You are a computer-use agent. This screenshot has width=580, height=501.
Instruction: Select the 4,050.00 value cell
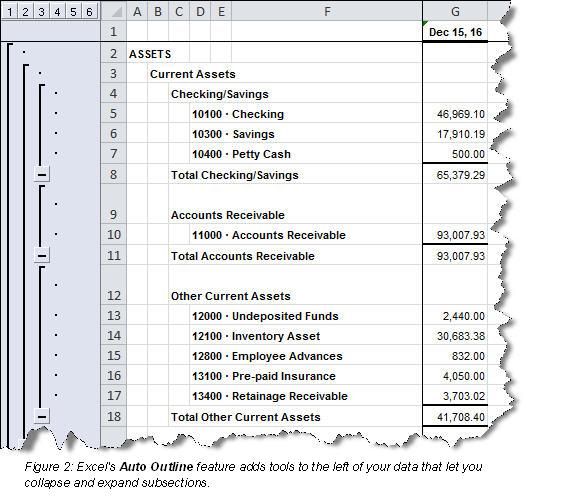(455, 376)
